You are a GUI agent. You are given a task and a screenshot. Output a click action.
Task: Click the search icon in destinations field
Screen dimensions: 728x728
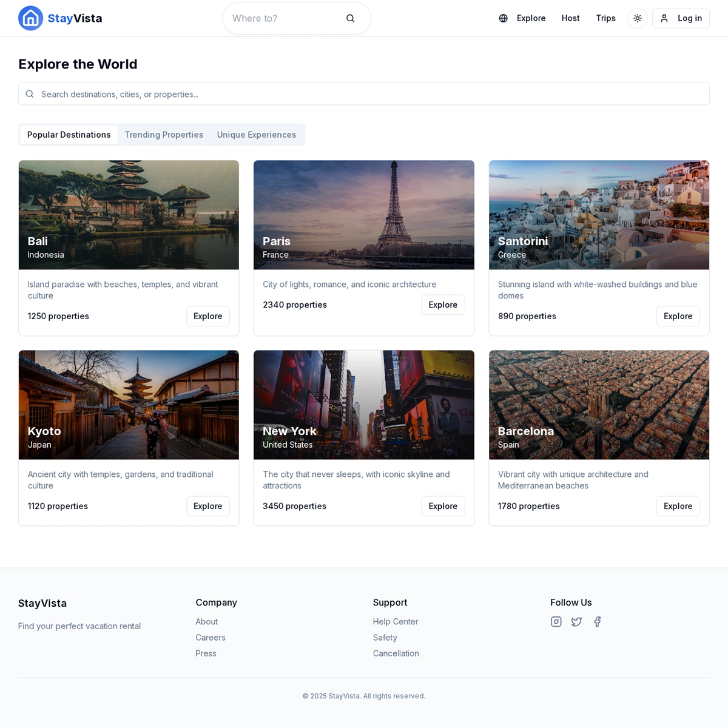click(x=30, y=94)
